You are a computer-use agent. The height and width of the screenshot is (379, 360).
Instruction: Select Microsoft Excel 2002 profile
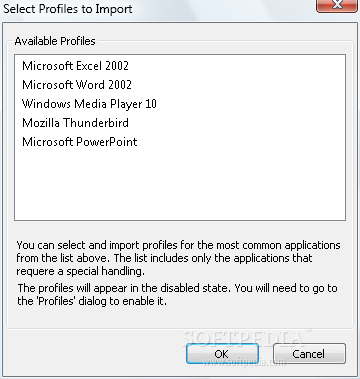point(75,66)
